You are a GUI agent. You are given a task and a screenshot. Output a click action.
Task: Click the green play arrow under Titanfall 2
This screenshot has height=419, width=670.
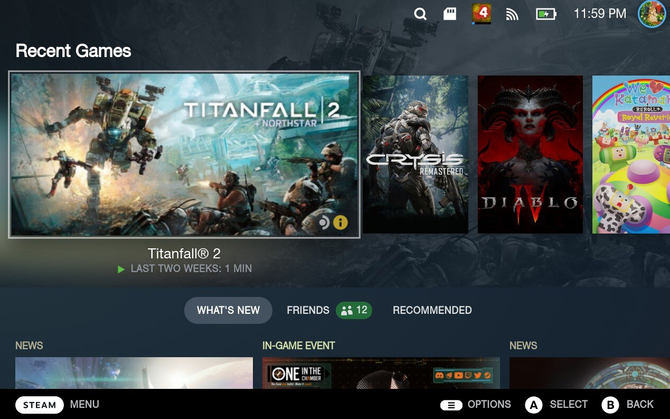click(121, 269)
